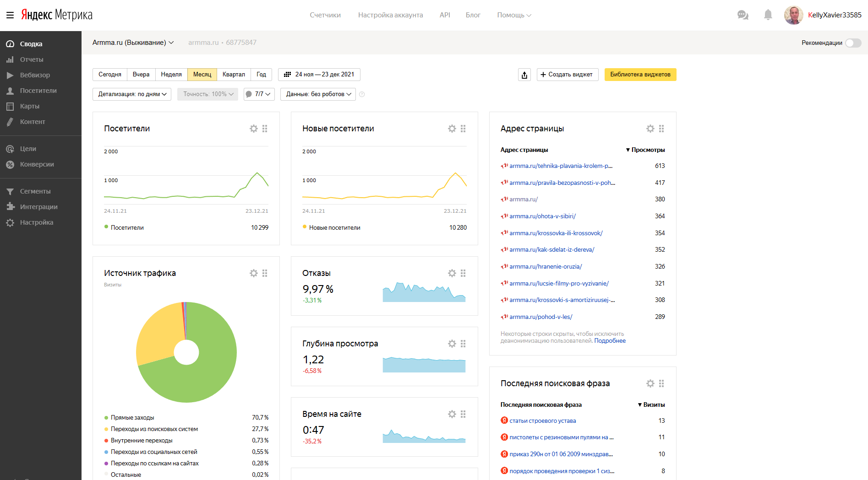
Task: Open the armma.ru/ohota-v-sibiri/ page link
Action: coord(542,216)
